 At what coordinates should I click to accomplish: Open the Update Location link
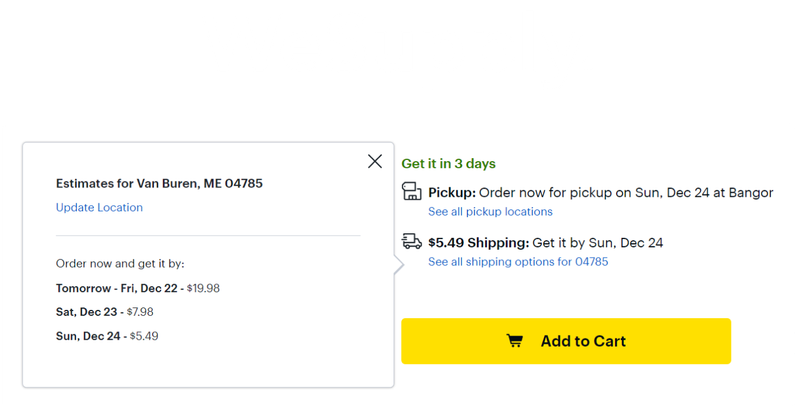pyautogui.click(x=99, y=208)
